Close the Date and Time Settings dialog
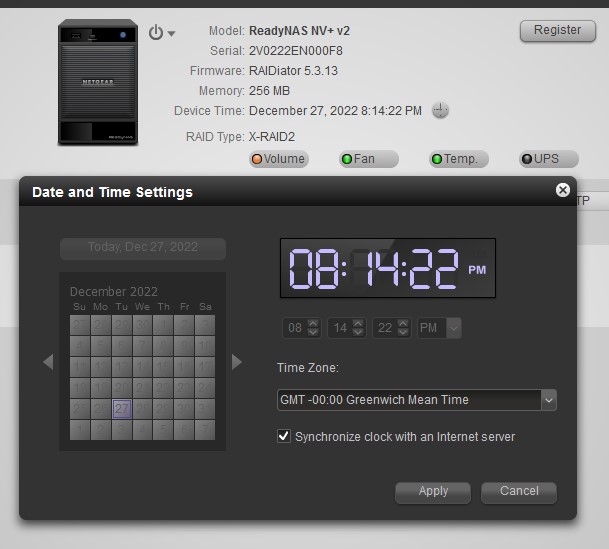Screen dimensions: 609x549 [562, 190]
